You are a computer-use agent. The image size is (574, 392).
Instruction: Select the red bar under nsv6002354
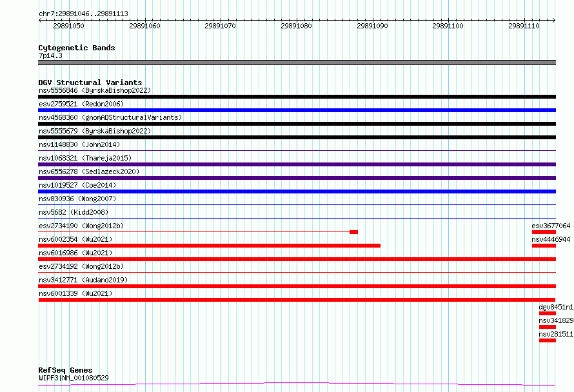pyautogui.click(x=210, y=246)
